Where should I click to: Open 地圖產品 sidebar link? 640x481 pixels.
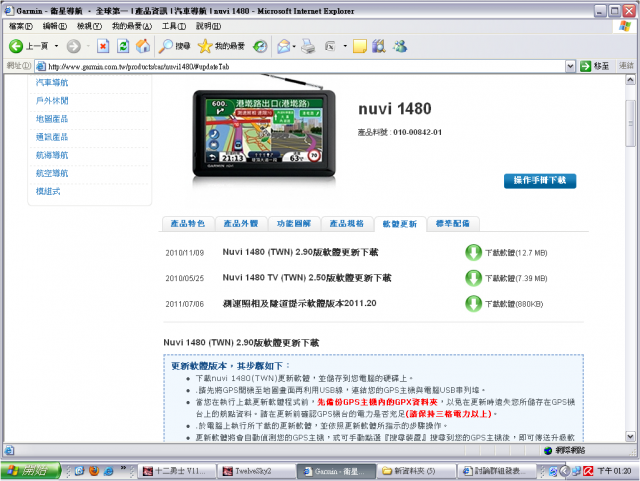[52, 119]
